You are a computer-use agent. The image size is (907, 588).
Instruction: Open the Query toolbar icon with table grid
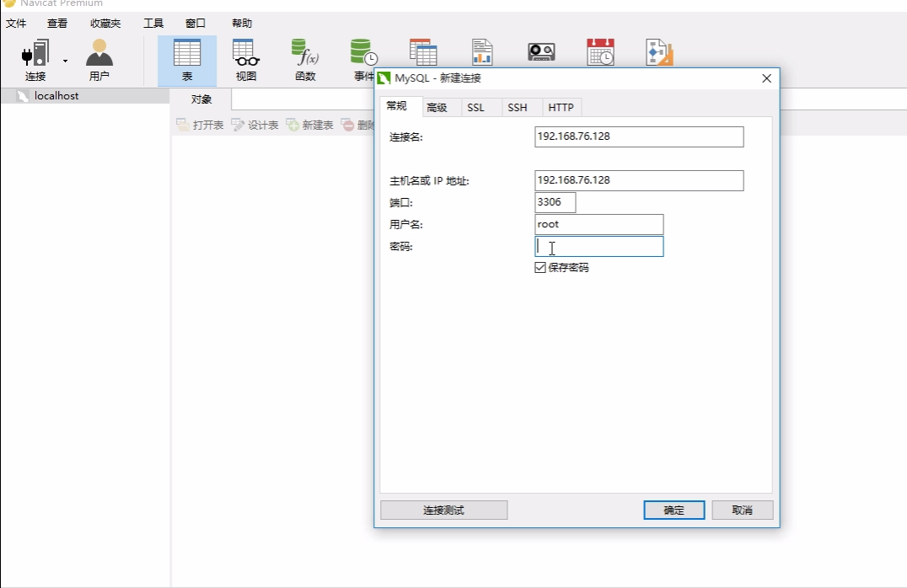pyautogui.click(x=423, y=52)
